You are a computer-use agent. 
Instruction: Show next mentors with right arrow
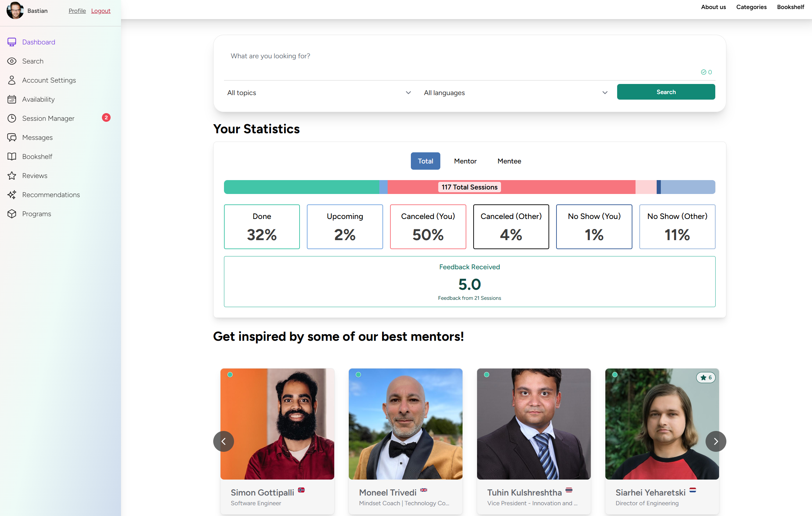pyautogui.click(x=716, y=441)
